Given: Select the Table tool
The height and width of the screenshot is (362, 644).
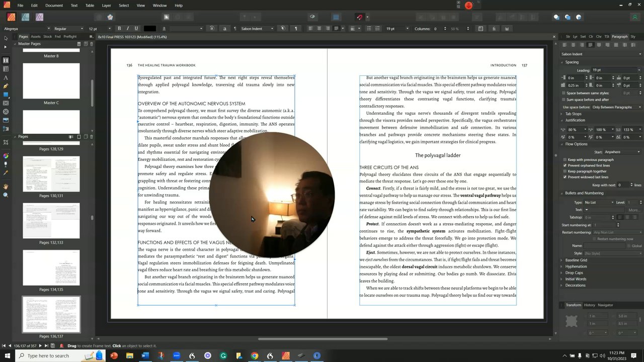Looking at the screenshot, I should click(6, 69).
